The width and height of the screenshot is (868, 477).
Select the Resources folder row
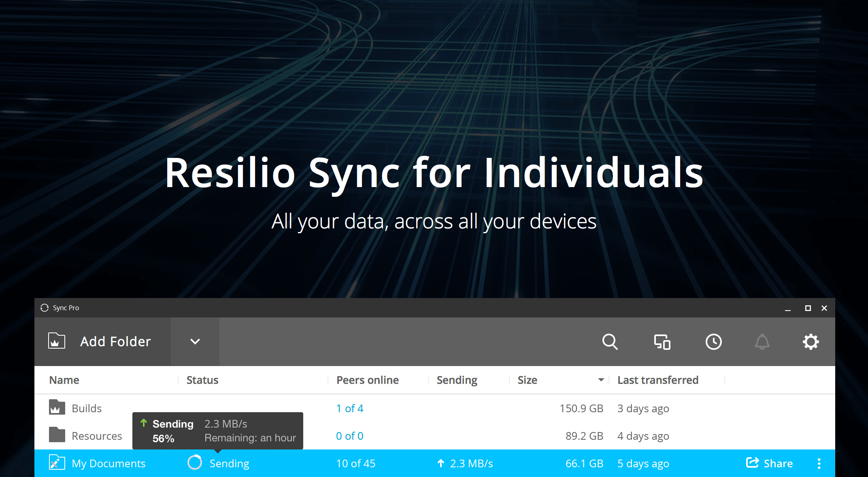(x=434, y=436)
